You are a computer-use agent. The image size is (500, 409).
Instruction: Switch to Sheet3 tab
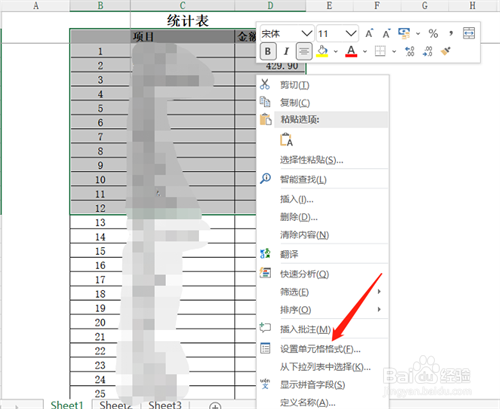pyautogui.click(x=165, y=405)
